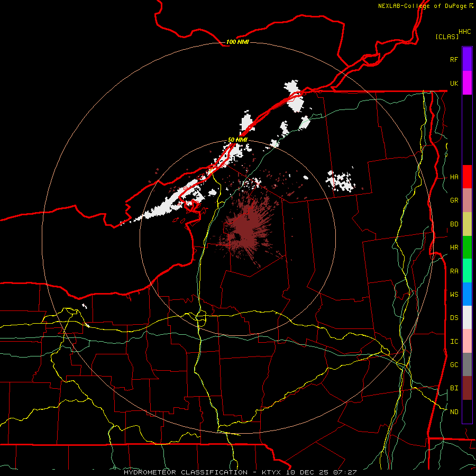
Task: Click the RA legend label
Action: click(x=454, y=271)
